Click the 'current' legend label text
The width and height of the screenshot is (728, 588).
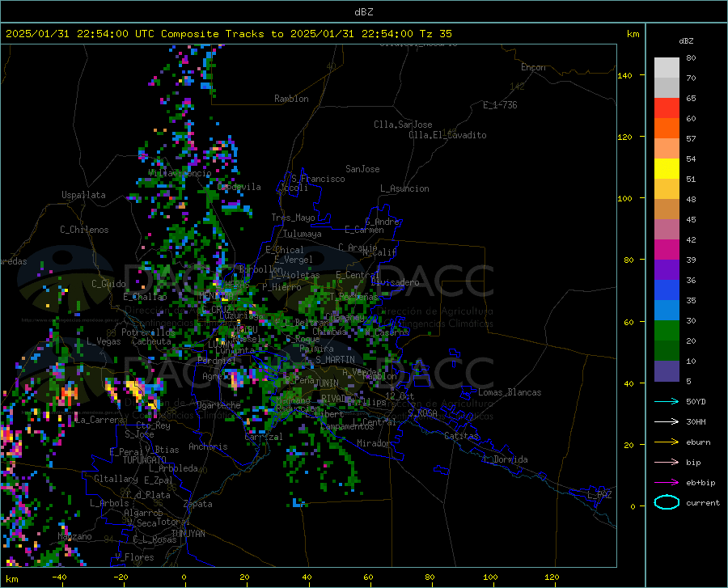coord(703,502)
